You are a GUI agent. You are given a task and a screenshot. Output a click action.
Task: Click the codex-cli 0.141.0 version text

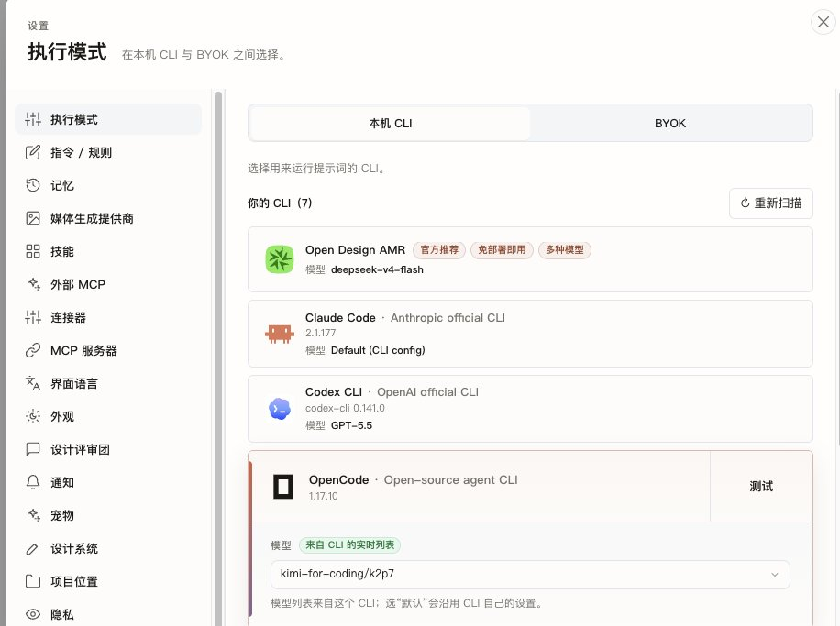(x=345, y=408)
